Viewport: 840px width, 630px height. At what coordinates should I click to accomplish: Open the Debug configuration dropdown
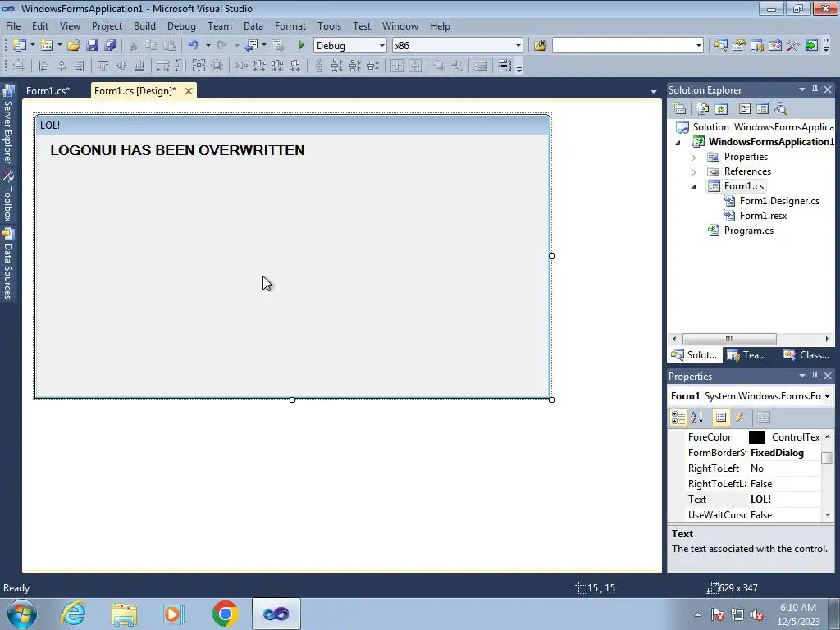[382, 46]
